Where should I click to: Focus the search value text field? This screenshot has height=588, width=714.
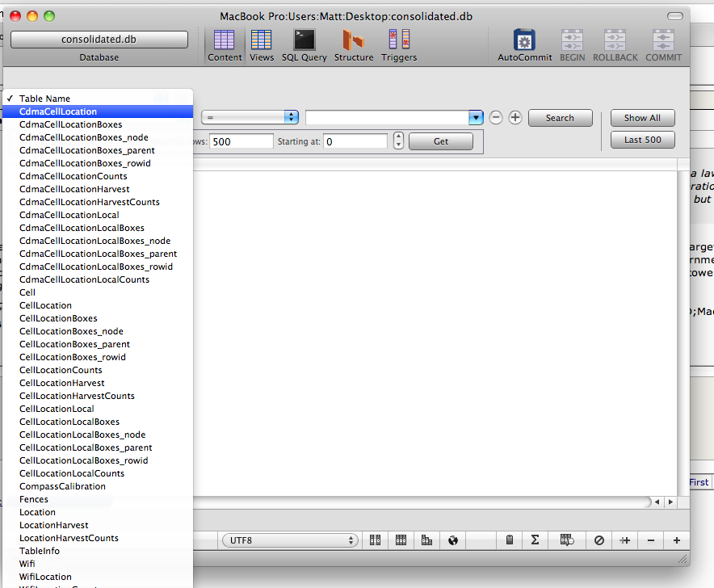(387, 117)
